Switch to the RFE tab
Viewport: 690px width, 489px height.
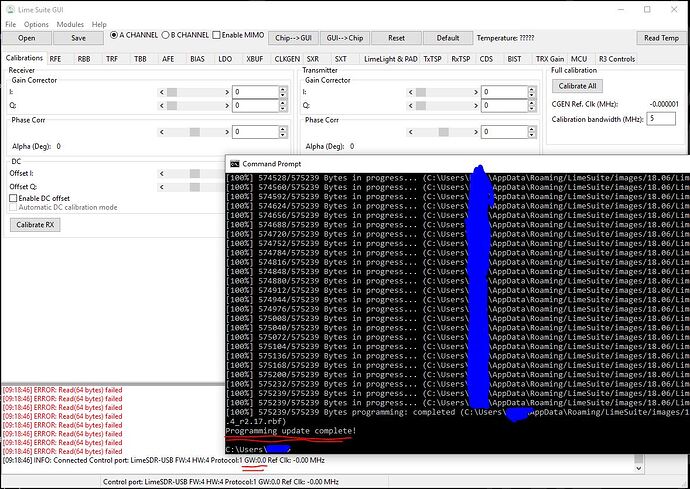(55, 59)
